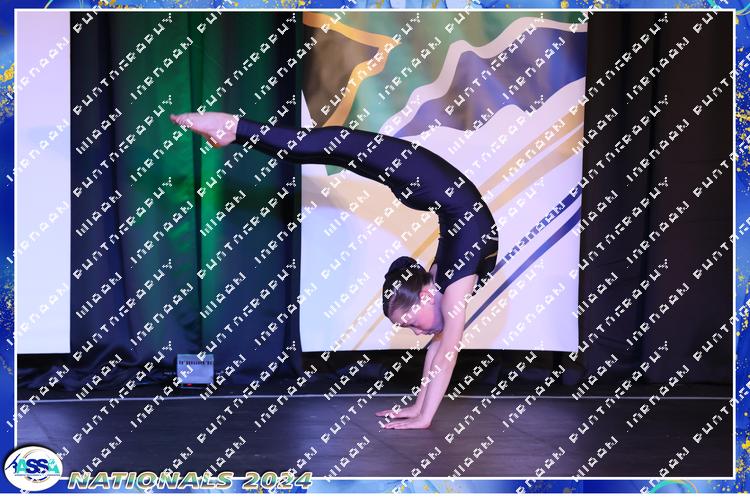750x500 pixels.
Task: Open the gymnast handstand photo
Action: (x=375, y=244)
